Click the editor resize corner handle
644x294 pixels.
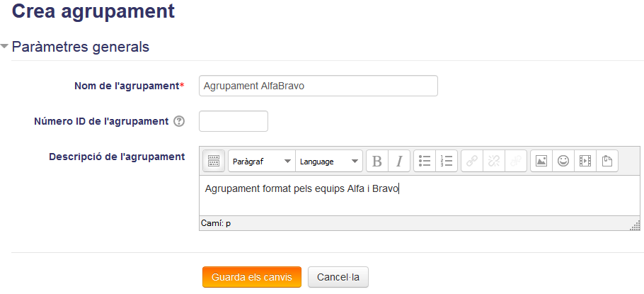click(x=636, y=226)
